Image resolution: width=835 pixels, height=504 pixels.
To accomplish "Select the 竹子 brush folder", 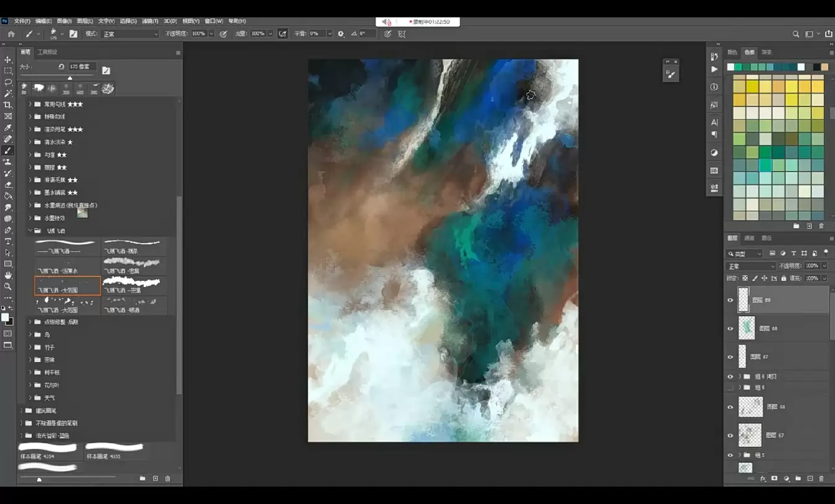I will (x=50, y=347).
